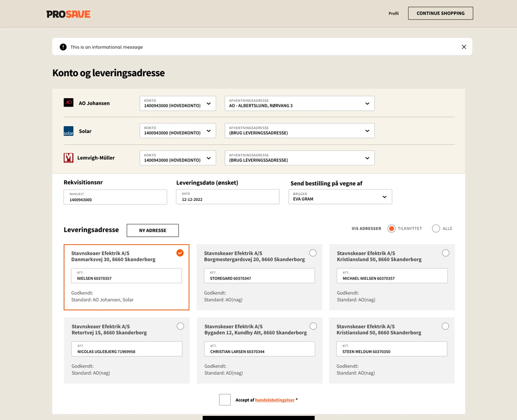Select Kristianslund 50 Michael Nielsen address radio
Image resolution: width=517 pixels, height=420 pixels.
[446, 253]
